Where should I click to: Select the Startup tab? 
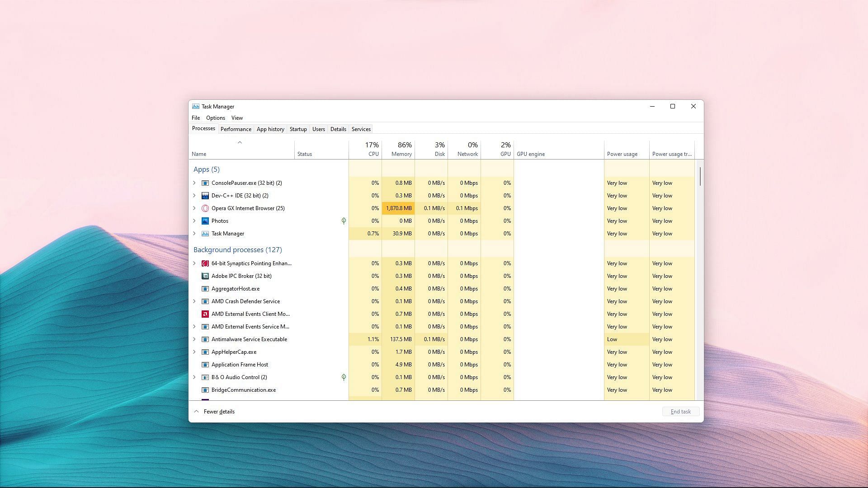tap(297, 129)
